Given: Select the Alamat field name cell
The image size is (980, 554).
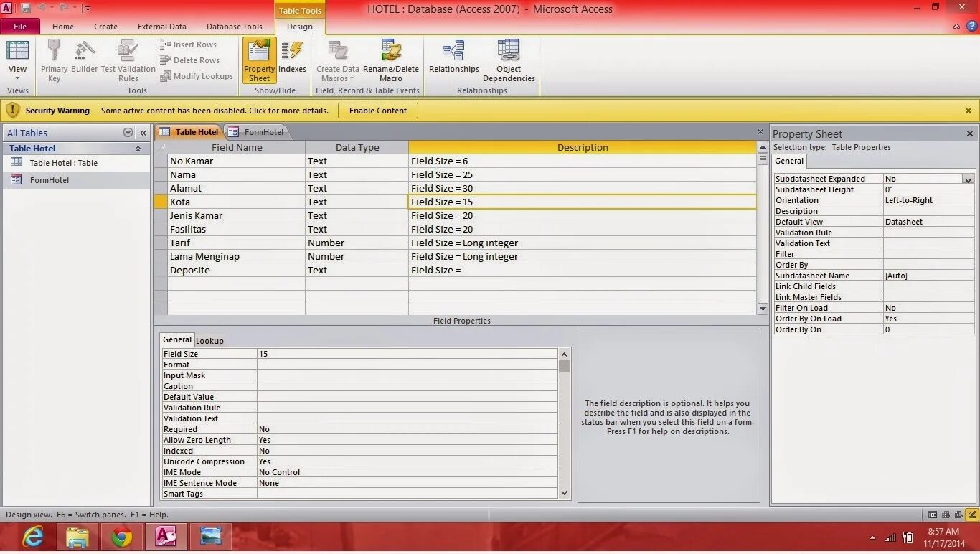Looking at the screenshot, I should coord(237,188).
